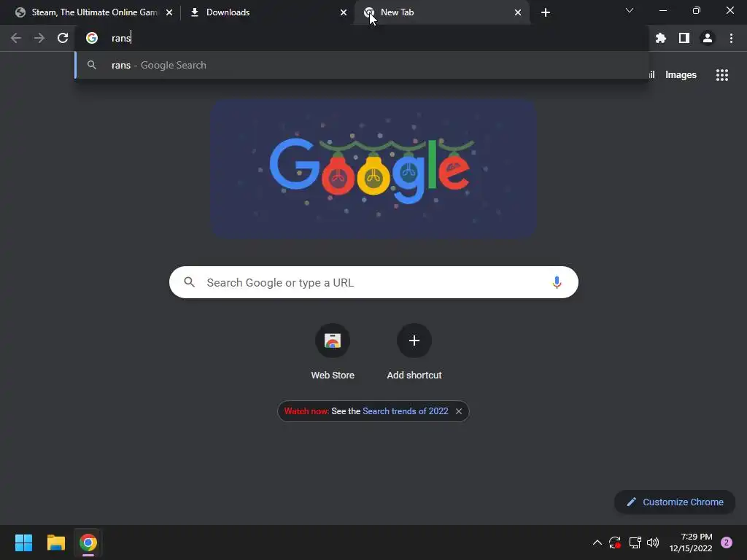Image resolution: width=747 pixels, height=560 pixels.
Task: Open a new browser tab
Action: click(546, 12)
